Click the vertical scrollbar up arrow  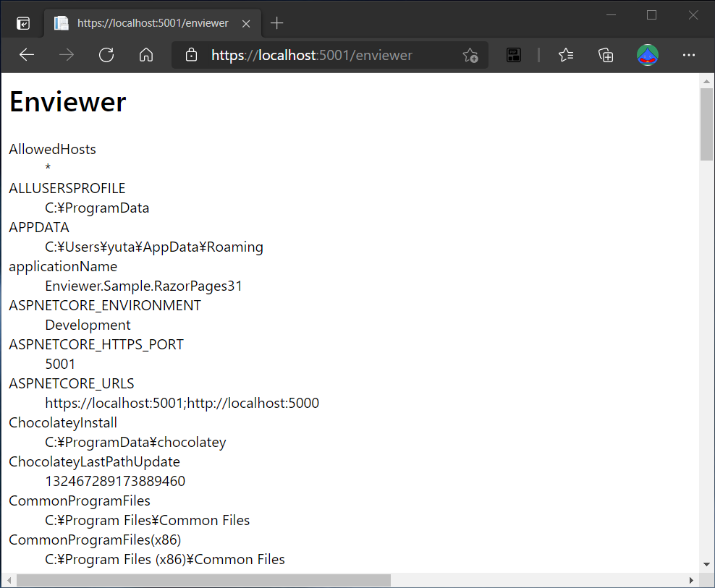click(x=707, y=80)
